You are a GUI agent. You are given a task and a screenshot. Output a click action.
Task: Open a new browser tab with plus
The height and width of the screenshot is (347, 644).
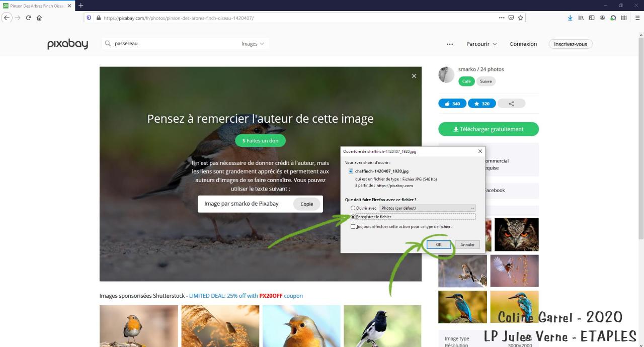pyautogui.click(x=80, y=6)
